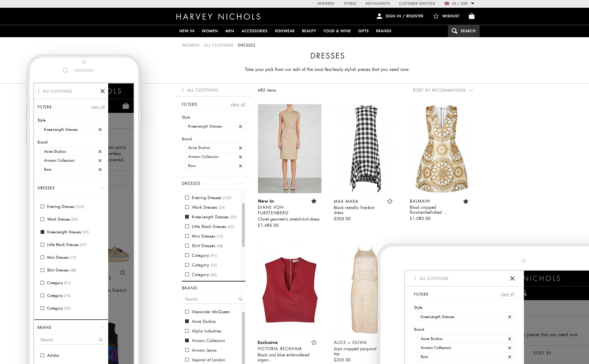Image resolution: width=589 pixels, height=364 pixels.
Task: Open the Brands menu
Action: pos(384,31)
